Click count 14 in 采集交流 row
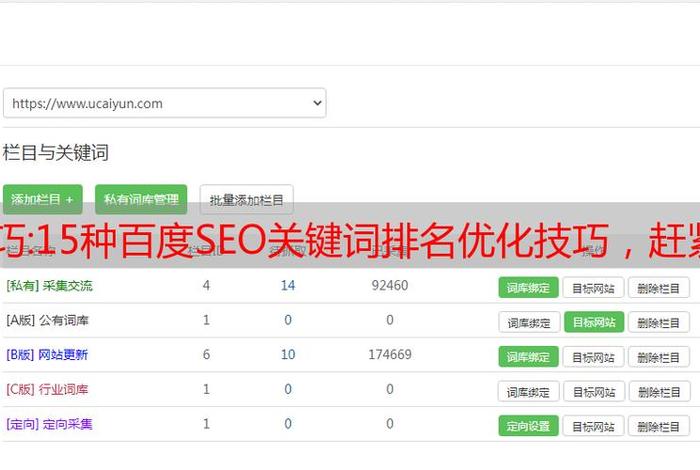This screenshot has height=470, width=700. [x=288, y=285]
